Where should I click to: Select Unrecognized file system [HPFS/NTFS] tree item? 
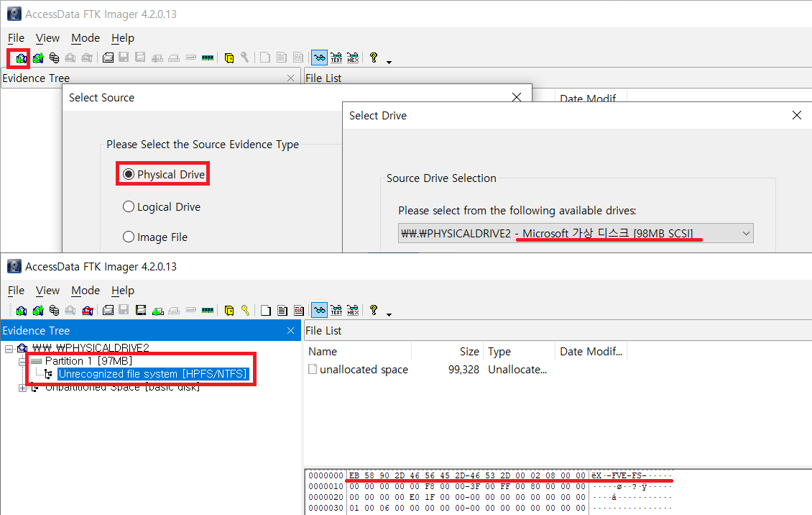(153, 374)
